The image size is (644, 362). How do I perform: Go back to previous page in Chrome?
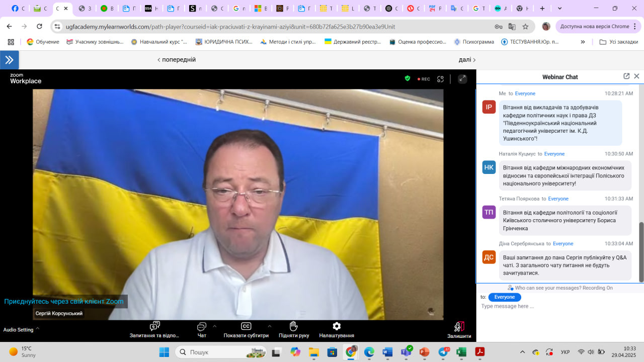click(x=9, y=27)
